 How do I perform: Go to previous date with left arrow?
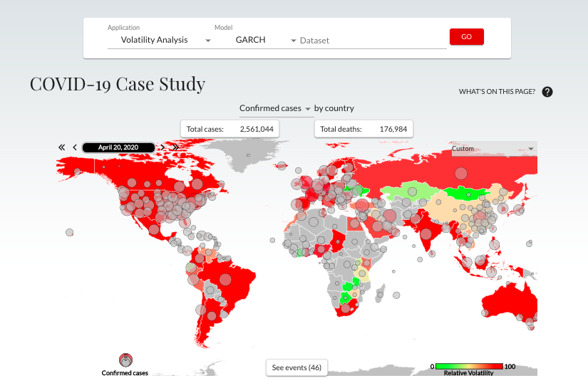click(74, 147)
